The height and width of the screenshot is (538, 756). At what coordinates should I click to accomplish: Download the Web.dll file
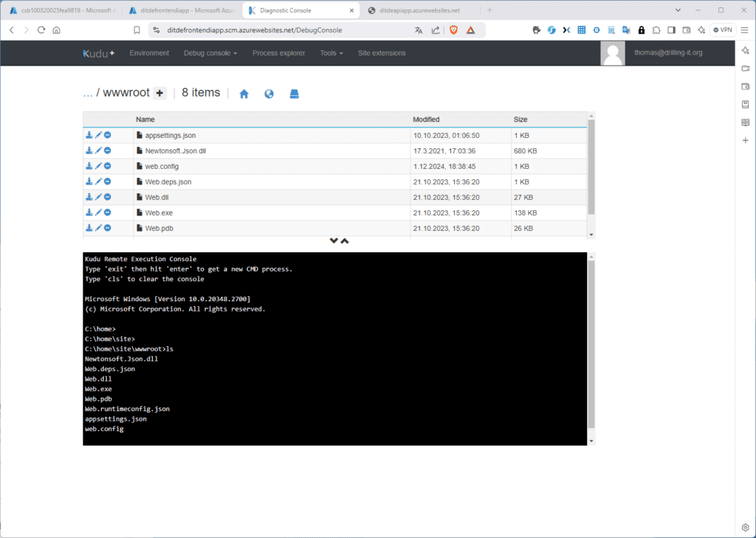coord(89,197)
